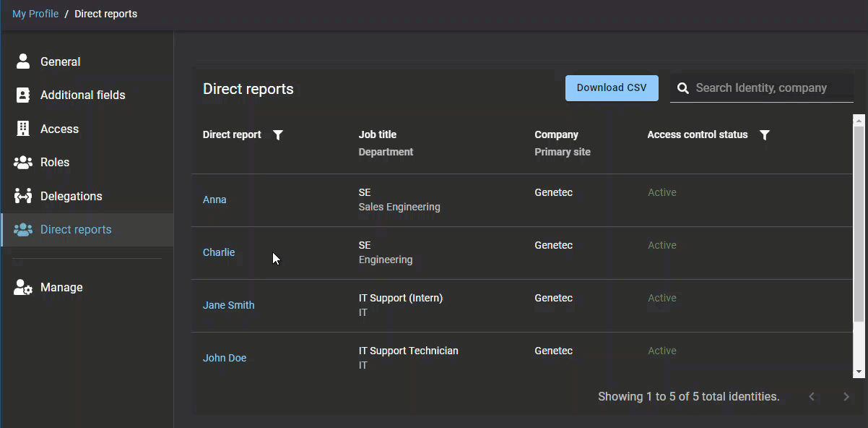Click the Roles group icon
Image resolution: width=868 pixels, height=428 pixels.
coord(23,162)
